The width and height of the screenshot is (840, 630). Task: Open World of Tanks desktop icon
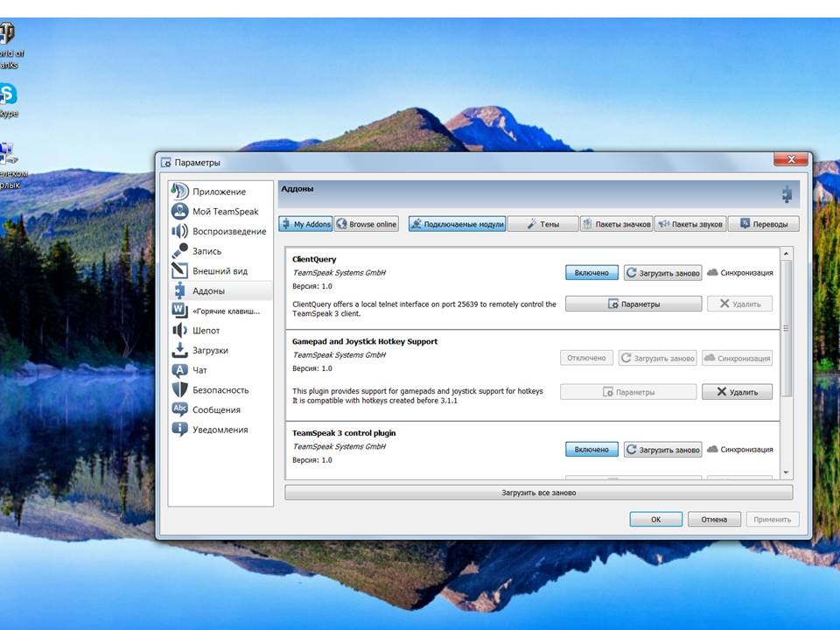click(x=6, y=33)
